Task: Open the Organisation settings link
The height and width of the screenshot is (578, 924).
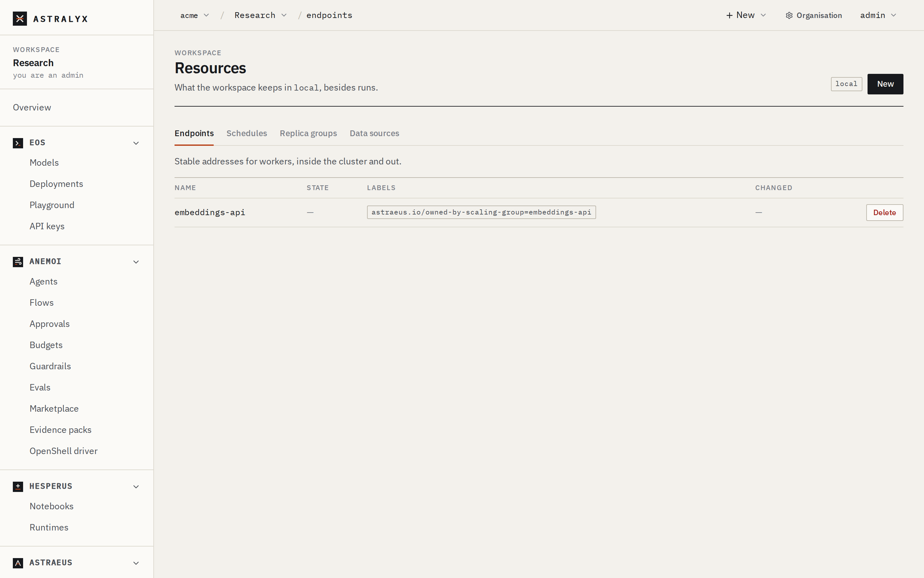Action: [814, 16]
